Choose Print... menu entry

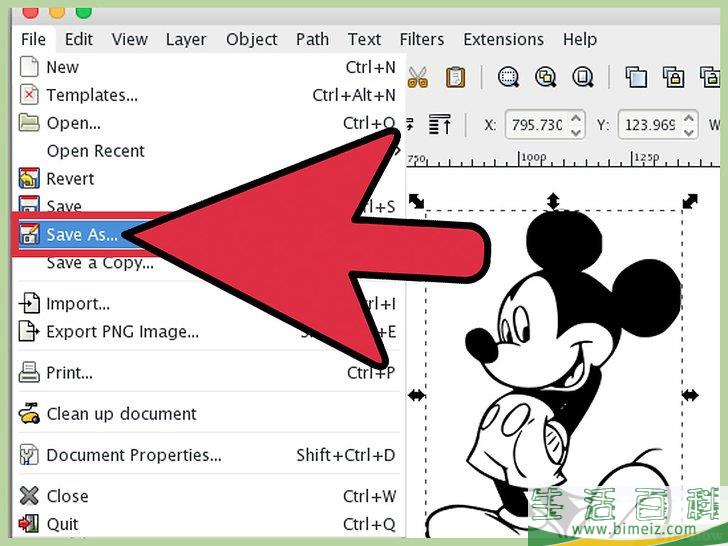208,373
